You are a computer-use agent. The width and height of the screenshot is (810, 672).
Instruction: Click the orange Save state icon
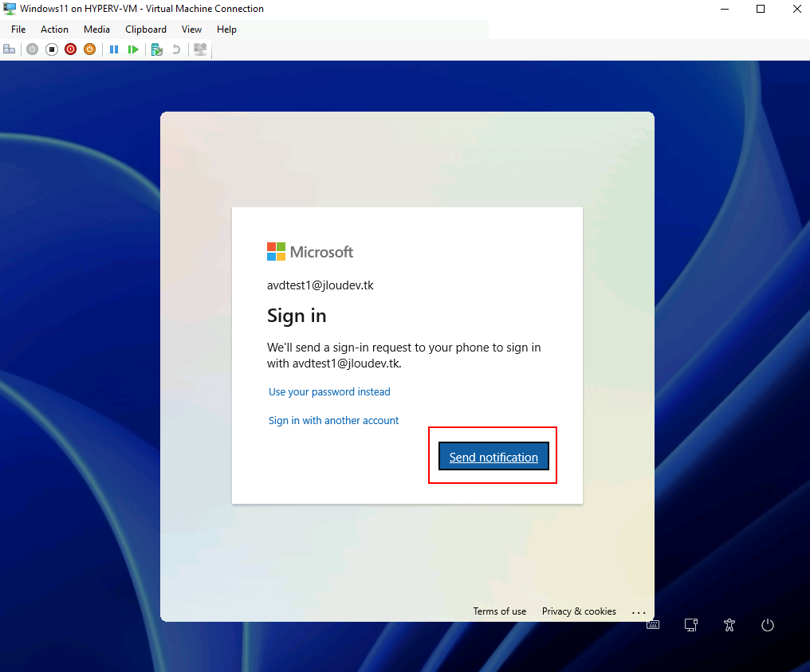click(90, 49)
